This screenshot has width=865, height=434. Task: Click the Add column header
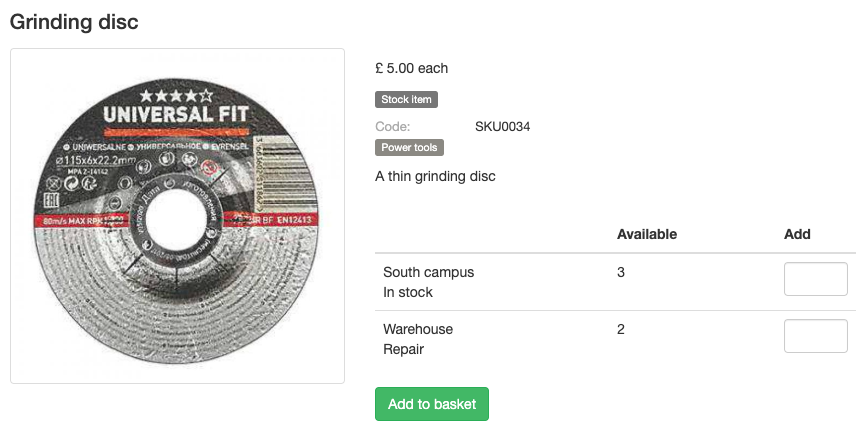coord(797,234)
